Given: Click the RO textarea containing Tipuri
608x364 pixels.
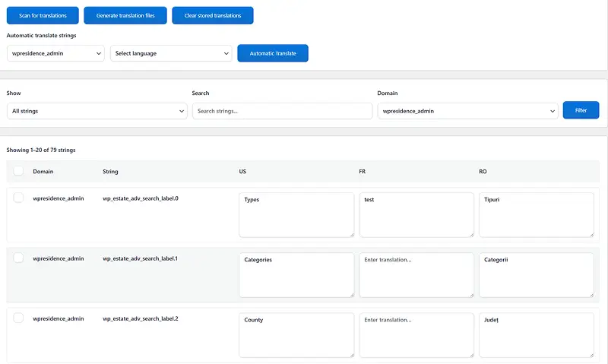Looking at the screenshot, I should (537, 214).
